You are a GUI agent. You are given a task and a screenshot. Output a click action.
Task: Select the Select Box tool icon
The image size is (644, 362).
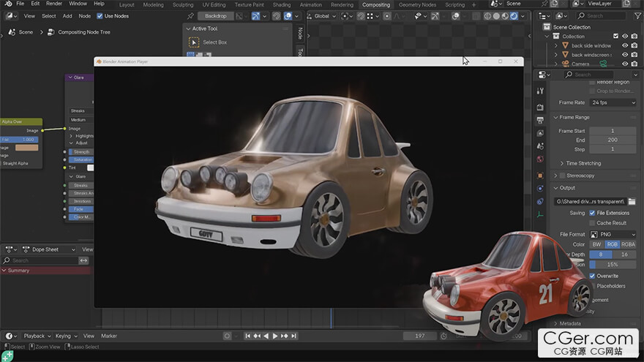[194, 42]
